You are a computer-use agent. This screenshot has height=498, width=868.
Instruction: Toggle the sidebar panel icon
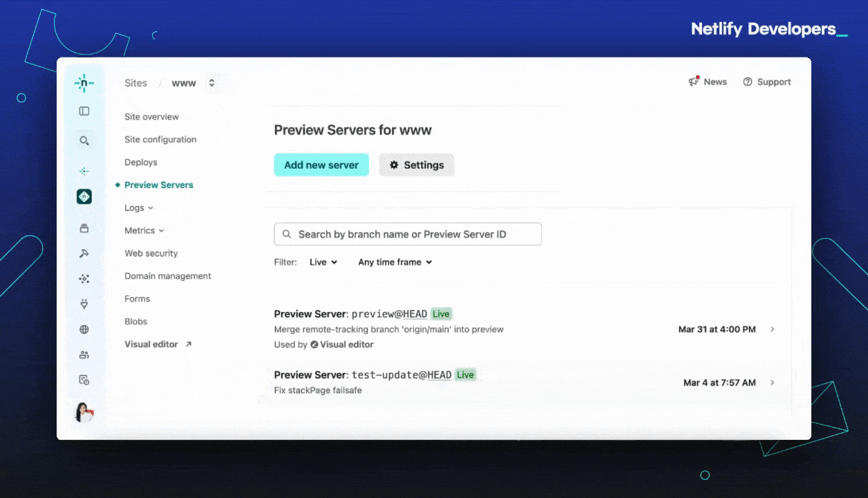tap(84, 111)
